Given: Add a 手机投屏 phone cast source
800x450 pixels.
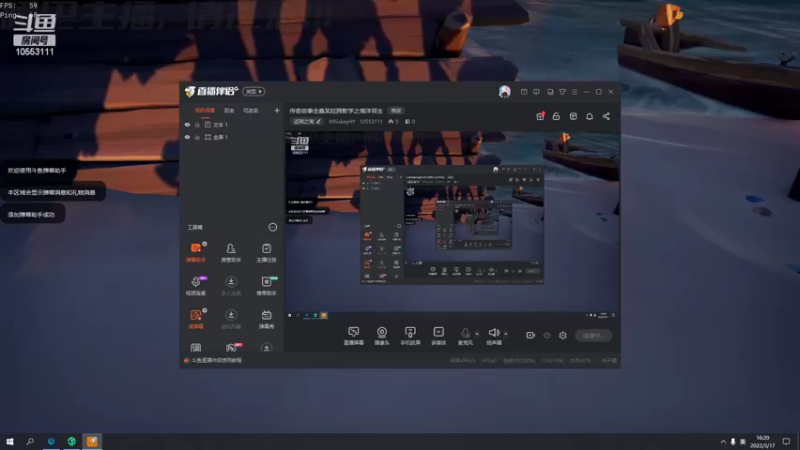Looking at the screenshot, I should [x=410, y=336].
